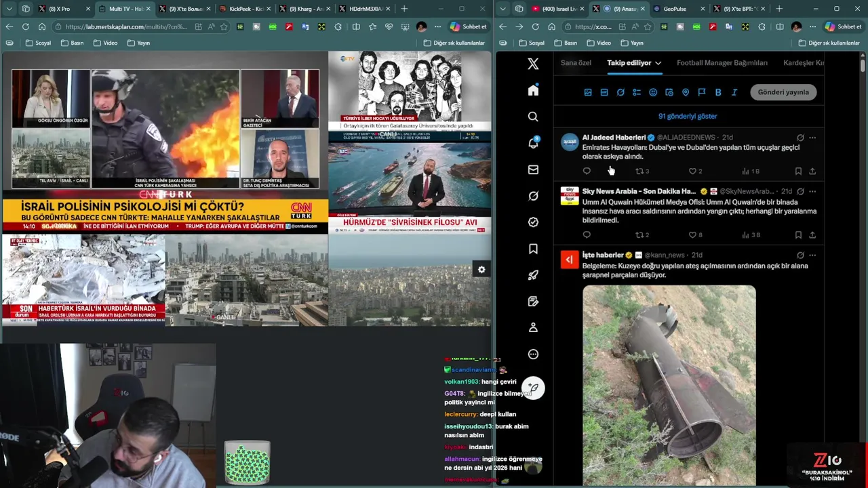Show the 91 new posts link

click(688, 116)
